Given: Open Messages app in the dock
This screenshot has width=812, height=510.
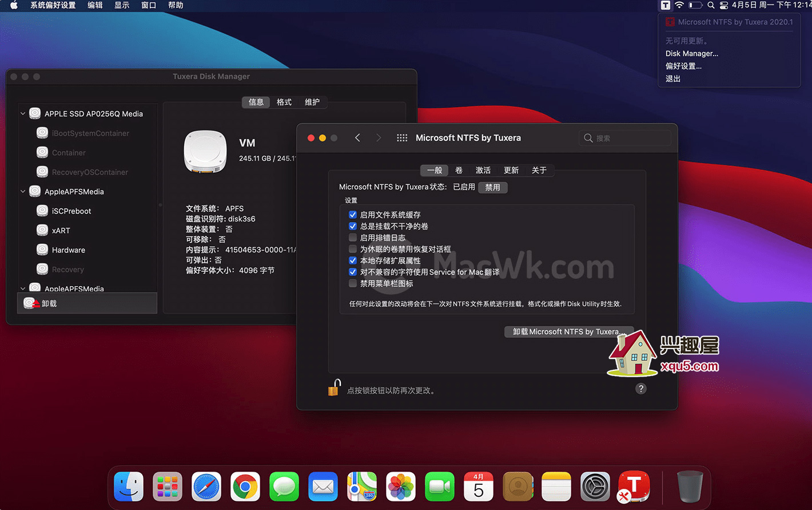Looking at the screenshot, I should (284, 487).
